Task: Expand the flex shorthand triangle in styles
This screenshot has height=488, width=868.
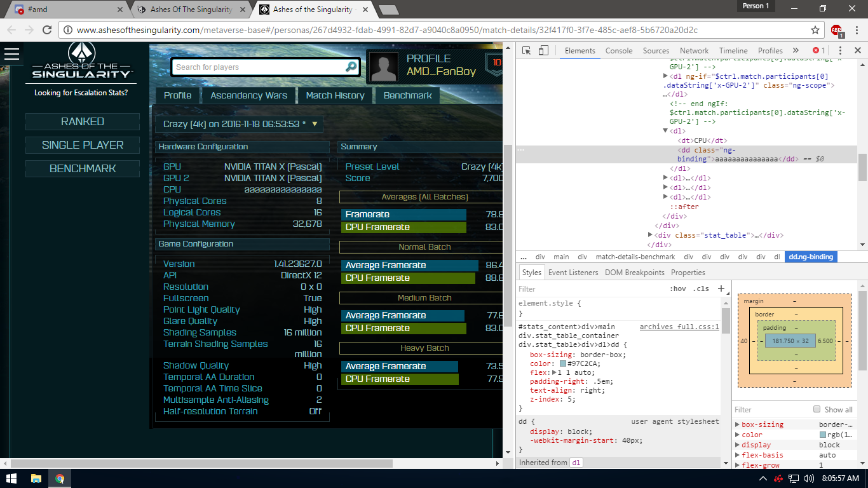Action: tap(554, 372)
